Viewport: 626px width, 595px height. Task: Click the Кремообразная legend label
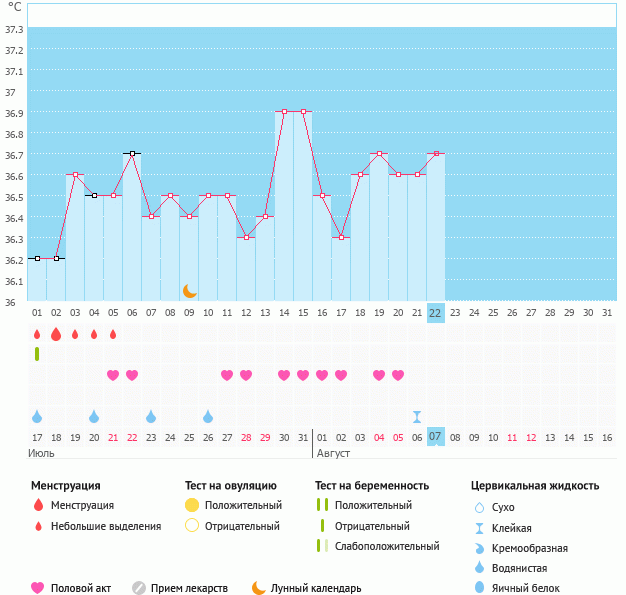(537, 548)
